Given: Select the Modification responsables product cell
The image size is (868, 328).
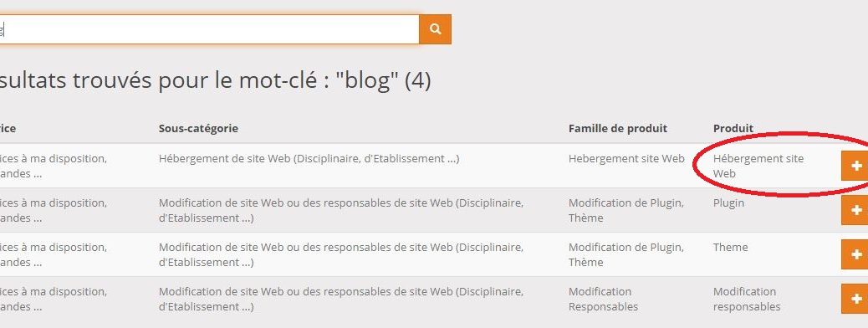Looking at the screenshot, I should 747,299.
